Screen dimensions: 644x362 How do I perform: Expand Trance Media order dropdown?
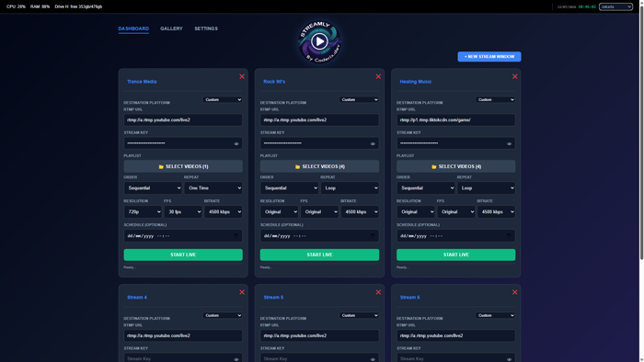pos(153,187)
